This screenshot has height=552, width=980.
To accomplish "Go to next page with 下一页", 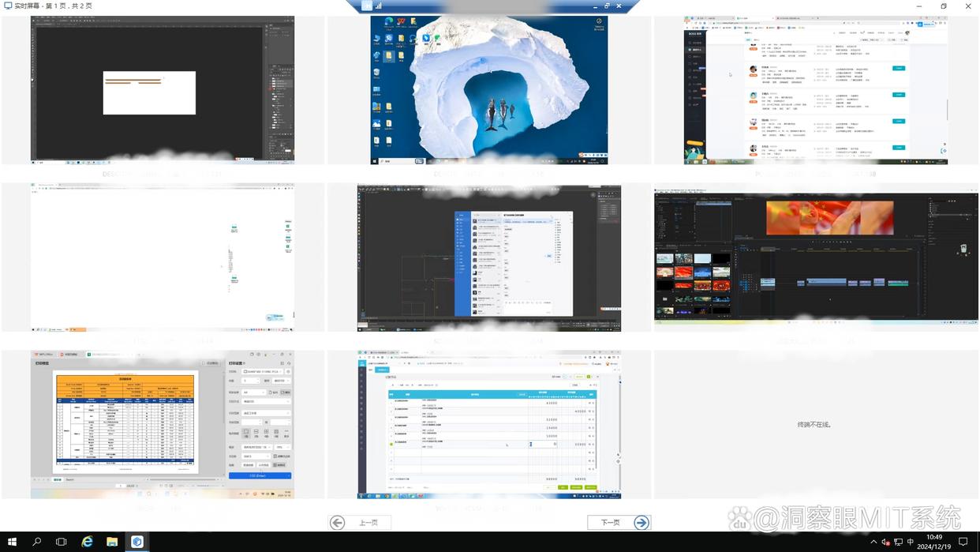I will pyautogui.click(x=619, y=522).
